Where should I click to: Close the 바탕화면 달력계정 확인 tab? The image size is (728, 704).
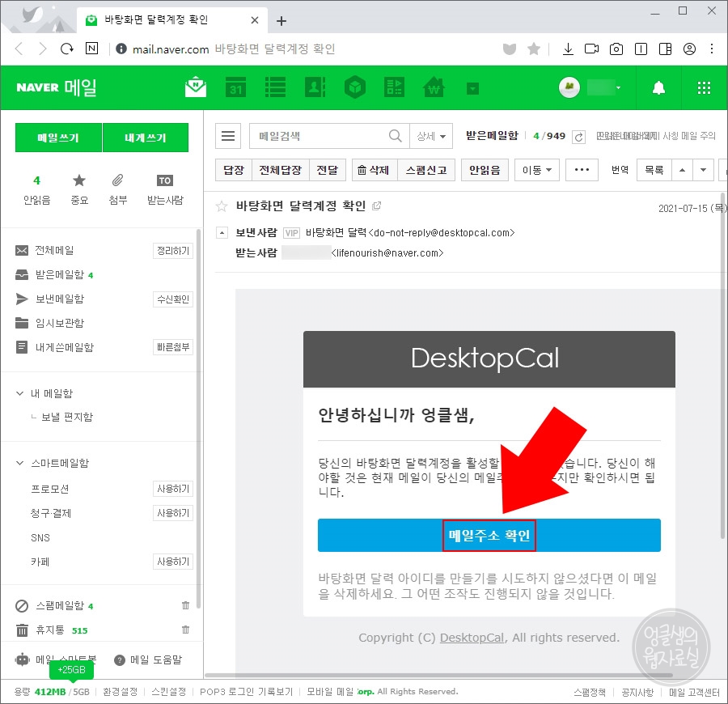coord(255,20)
